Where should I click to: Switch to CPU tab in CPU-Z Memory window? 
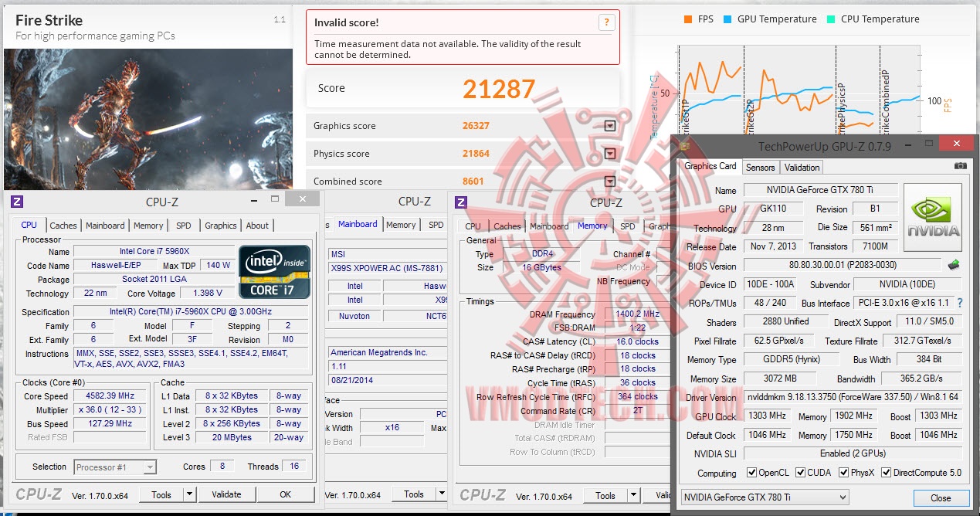pos(473,226)
